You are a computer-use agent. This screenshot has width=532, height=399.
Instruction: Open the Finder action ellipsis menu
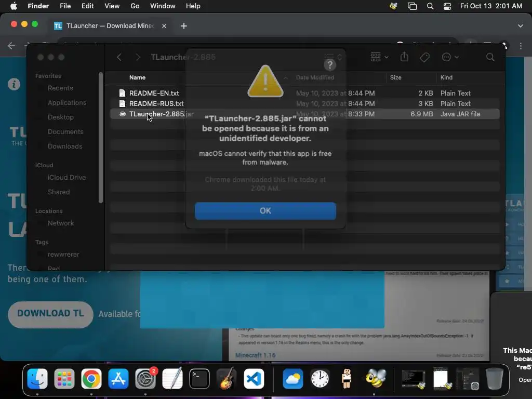(x=450, y=57)
